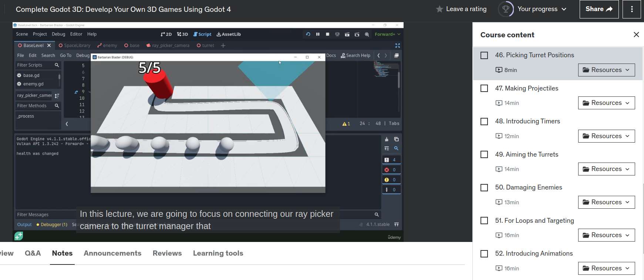Viewport: 644px width, 280px height.
Task: Click the expand bottom panel icon
Action: click(397, 225)
